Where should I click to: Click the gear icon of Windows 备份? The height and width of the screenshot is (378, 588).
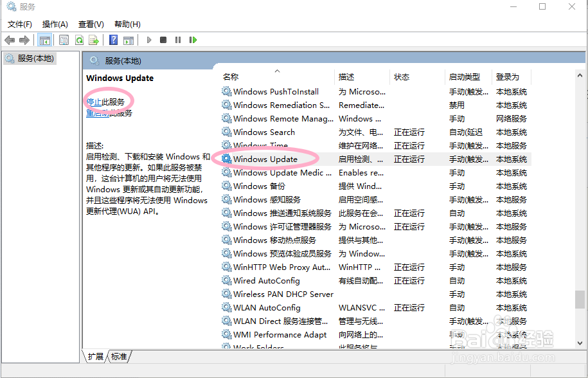point(226,186)
